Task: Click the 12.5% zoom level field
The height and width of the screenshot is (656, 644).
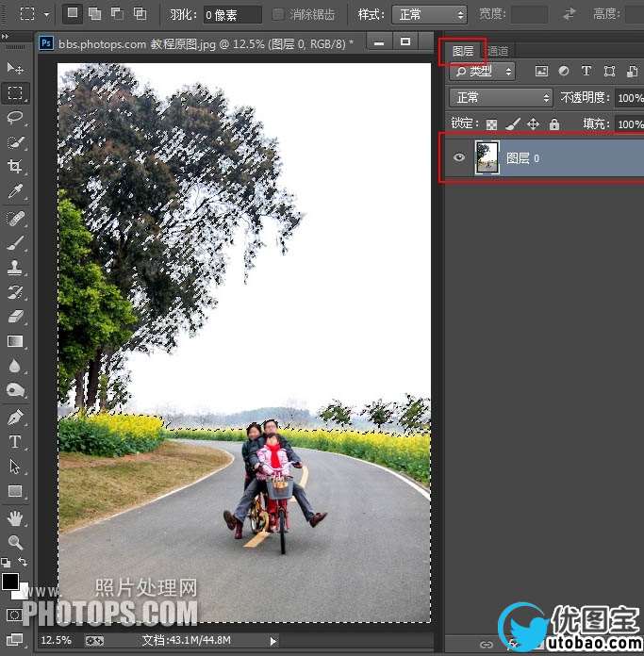Action: click(x=56, y=640)
